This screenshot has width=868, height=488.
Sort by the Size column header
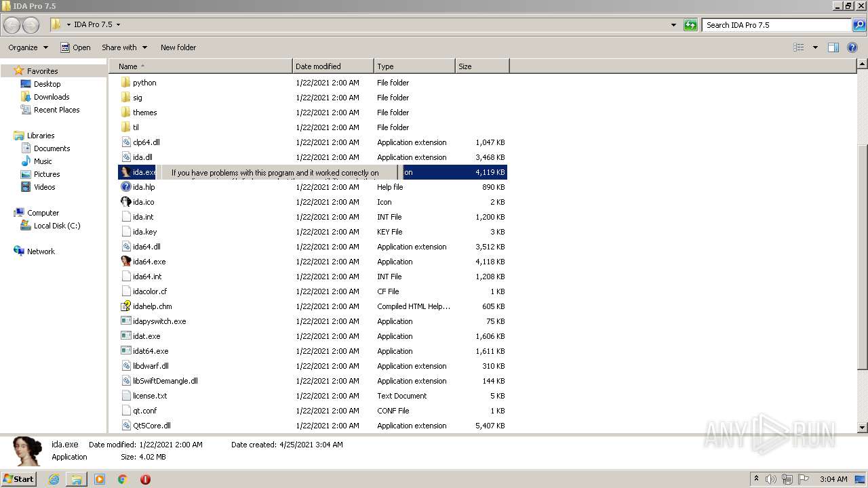pos(482,66)
